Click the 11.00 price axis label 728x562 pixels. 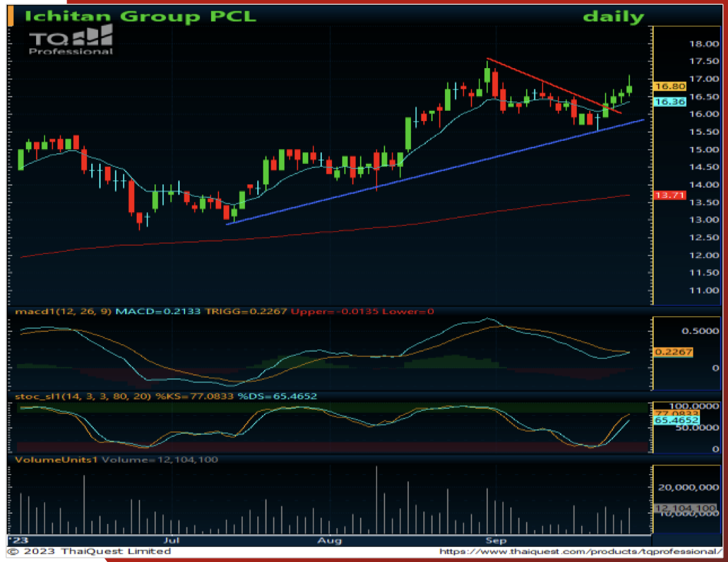[x=704, y=291]
